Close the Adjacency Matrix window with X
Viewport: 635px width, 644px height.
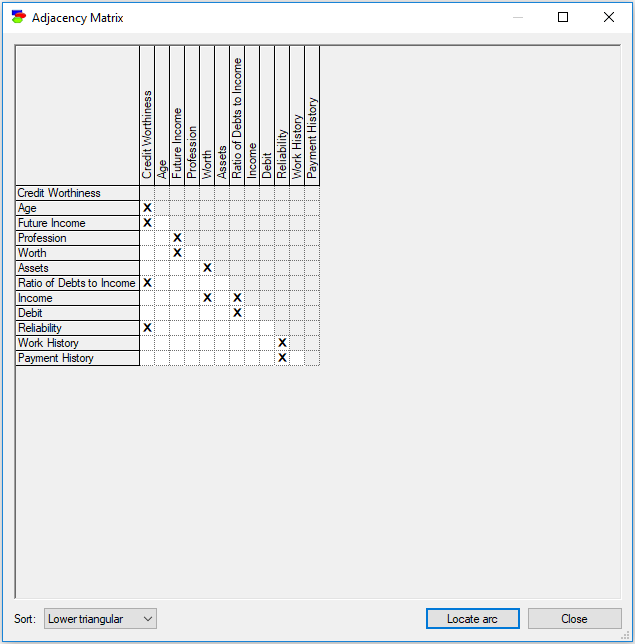[609, 17]
